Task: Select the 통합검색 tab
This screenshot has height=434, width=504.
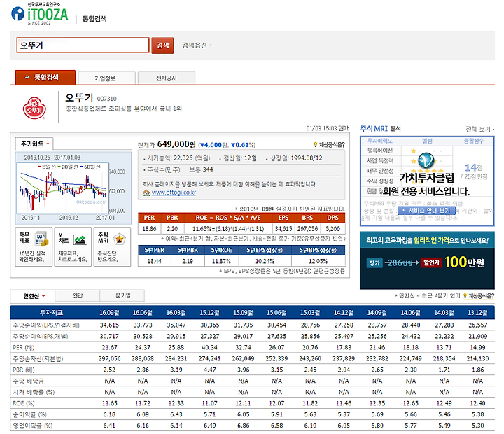Action: click(x=45, y=78)
